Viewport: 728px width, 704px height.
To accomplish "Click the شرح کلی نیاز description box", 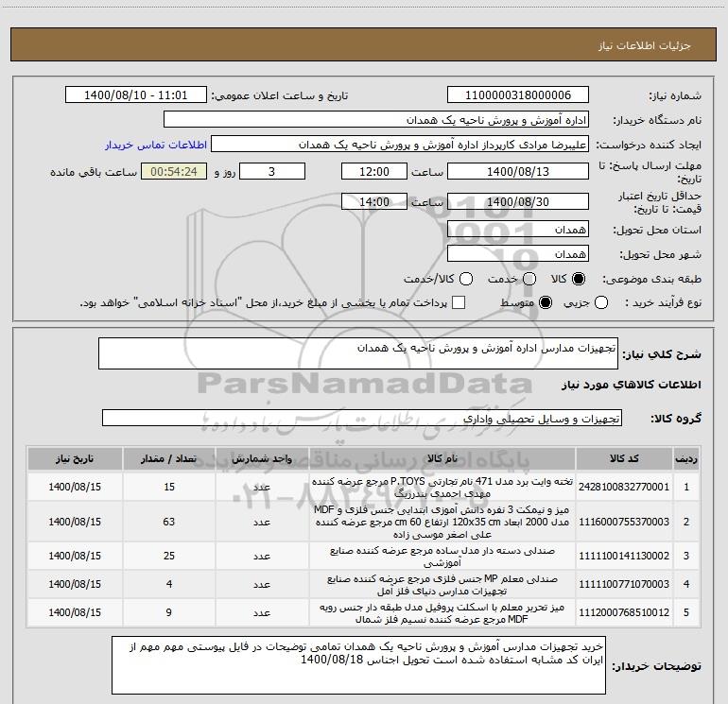I will tap(358, 353).
